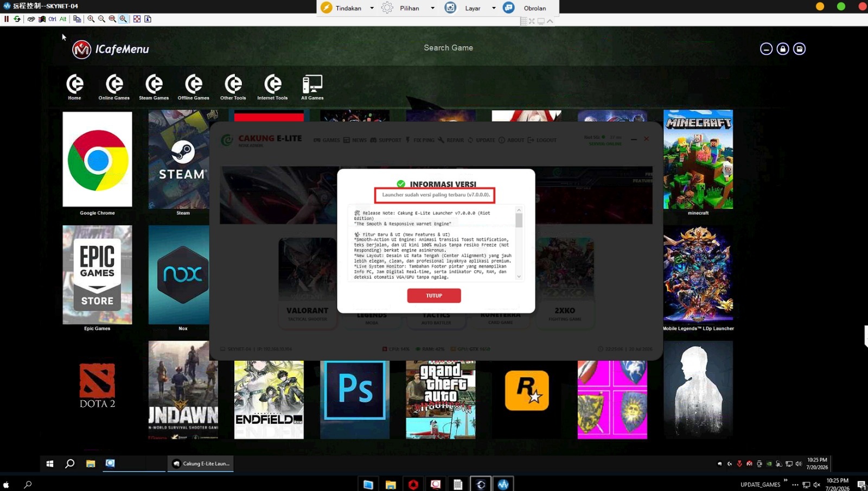Open the Grand Theft Auto tile
Image resolution: width=868 pixels, height=491 pixels.
[x=441, y=399]
